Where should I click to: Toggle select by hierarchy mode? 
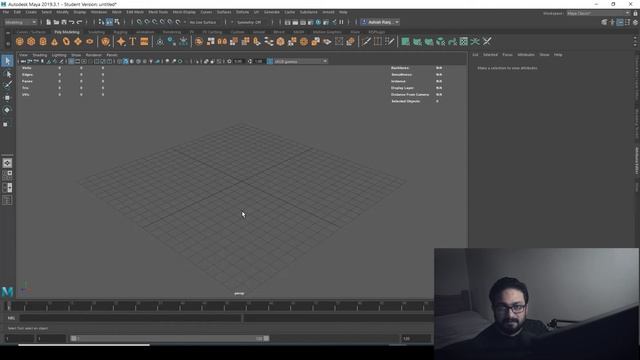[x=101, y=22]
